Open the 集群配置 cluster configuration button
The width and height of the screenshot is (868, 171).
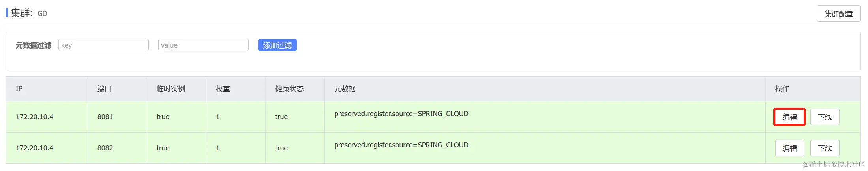(838, 14)
